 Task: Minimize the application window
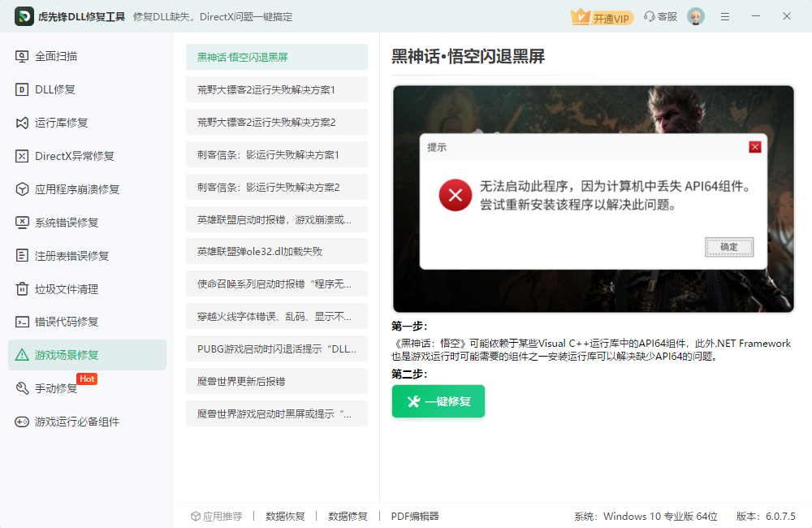756,16
